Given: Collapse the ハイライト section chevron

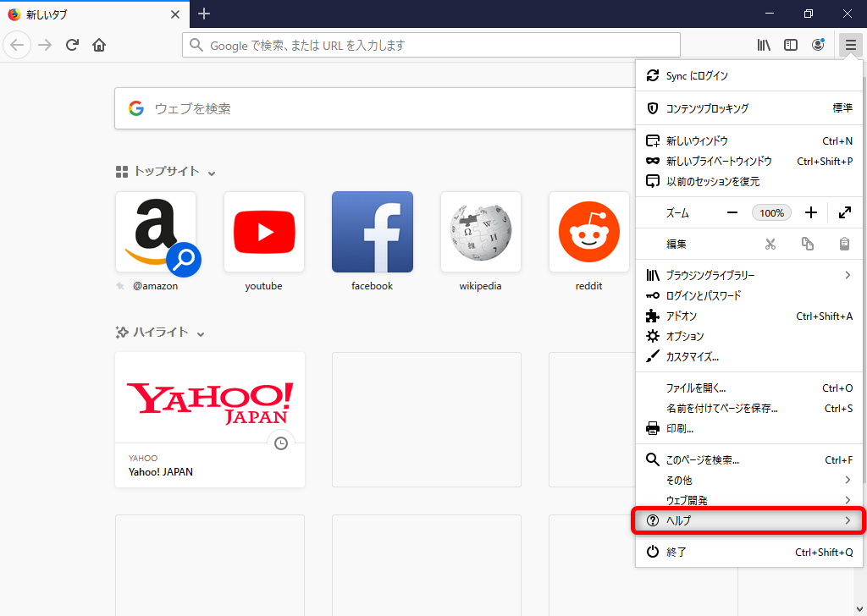Looking at the screenshot, I should [x=201, y=333].
